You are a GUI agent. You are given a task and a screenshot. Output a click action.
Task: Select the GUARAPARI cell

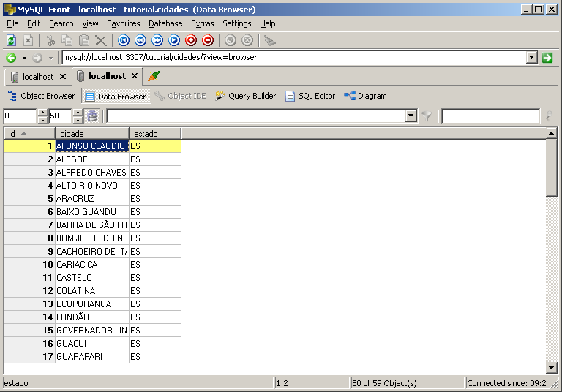[x=92, y=357]
